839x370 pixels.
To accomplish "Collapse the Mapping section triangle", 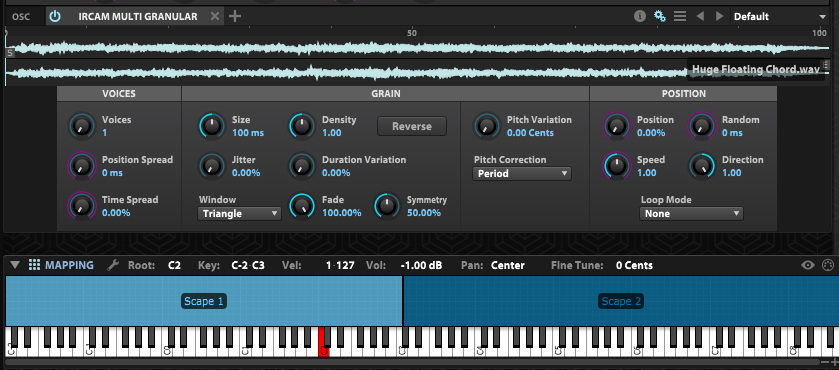I will (15, 265).
